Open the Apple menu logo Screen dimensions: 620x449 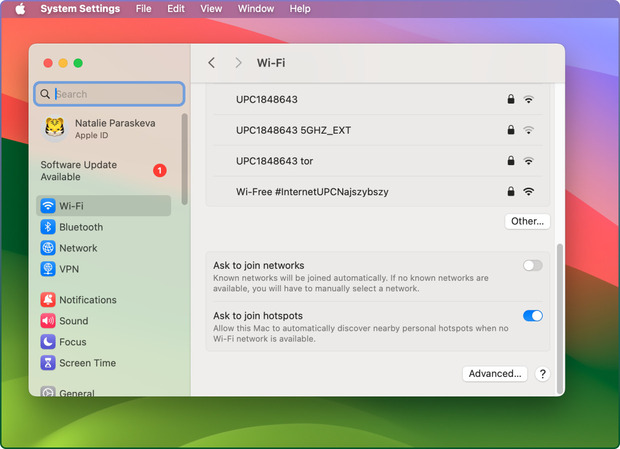[x=20, y=9]
